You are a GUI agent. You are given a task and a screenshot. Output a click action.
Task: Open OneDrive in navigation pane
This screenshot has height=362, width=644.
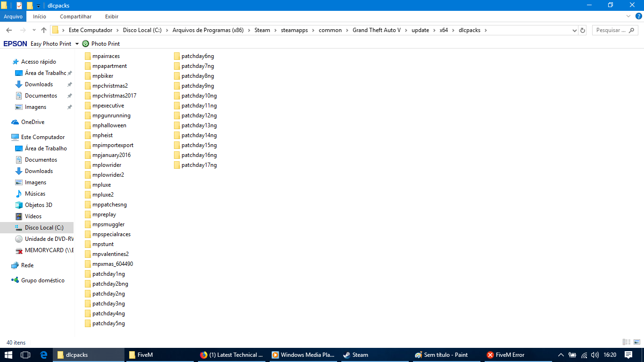click(33, 122)
